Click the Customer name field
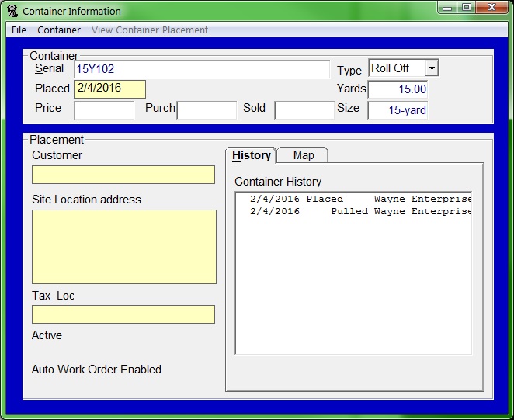Screen dimensions: 514x420 123,175
